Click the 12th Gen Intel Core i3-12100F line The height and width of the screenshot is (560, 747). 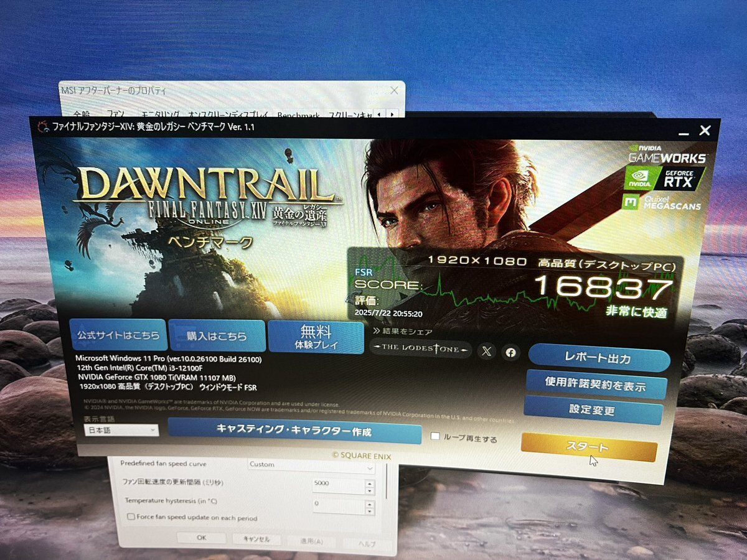point(141,368)
